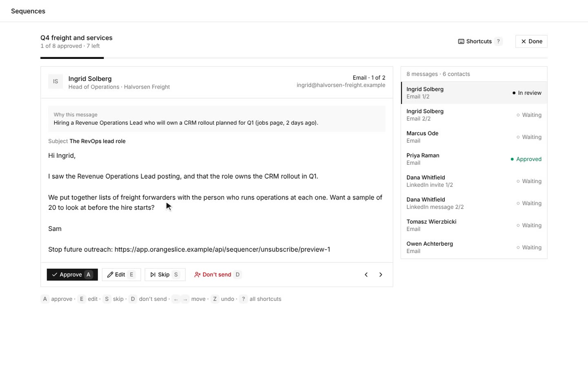Click the keyboard icon beside Shortcuts
The height and width of the screenshot is (368, 588).
tap(461, 41)
